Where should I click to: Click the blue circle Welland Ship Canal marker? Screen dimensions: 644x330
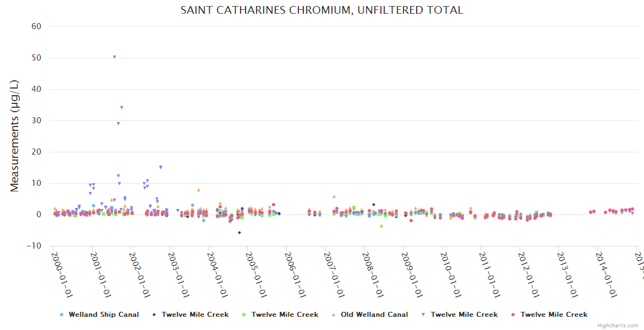point(62,315)
